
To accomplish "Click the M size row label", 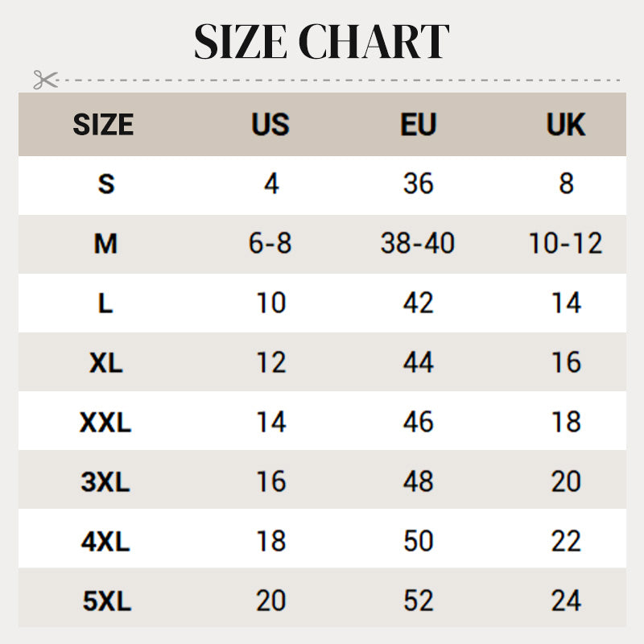I will (105, 244).
